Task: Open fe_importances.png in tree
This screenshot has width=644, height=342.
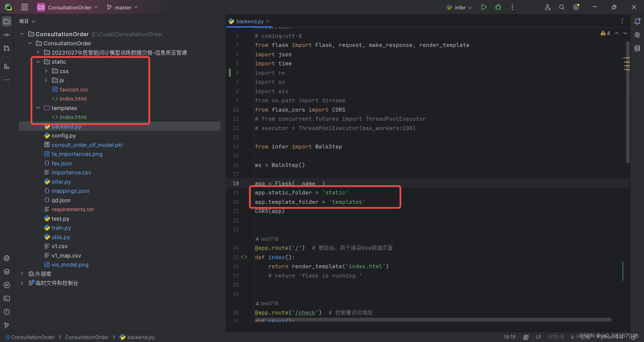Action: tap(77, 154)
